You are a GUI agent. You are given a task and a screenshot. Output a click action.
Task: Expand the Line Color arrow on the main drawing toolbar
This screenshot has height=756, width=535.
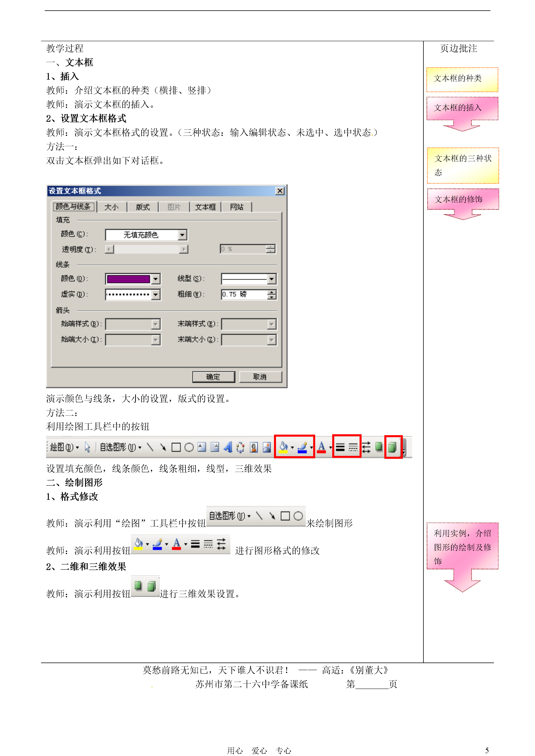tap(311, 448)
